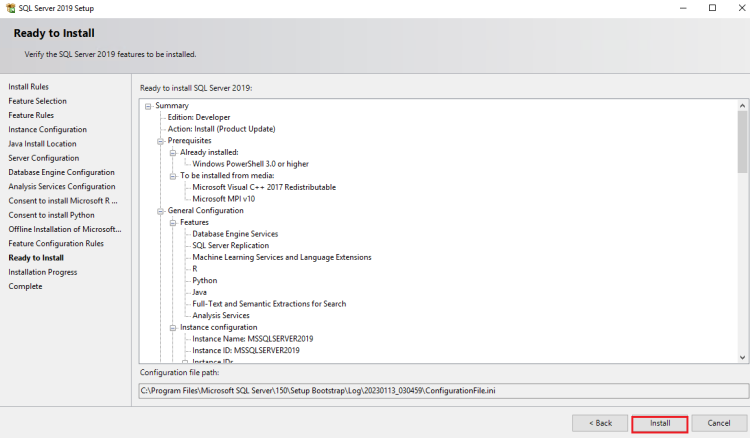
Task: Select Feature Selection step
Action: click(x=37, y=101)
